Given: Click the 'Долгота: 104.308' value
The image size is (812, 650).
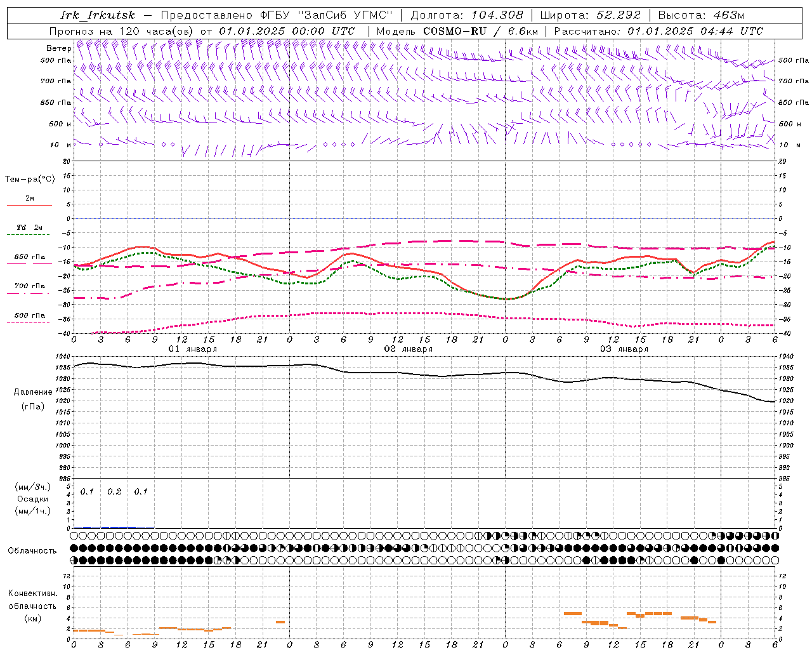Looking at the screenshot, I should coord(467,15).
